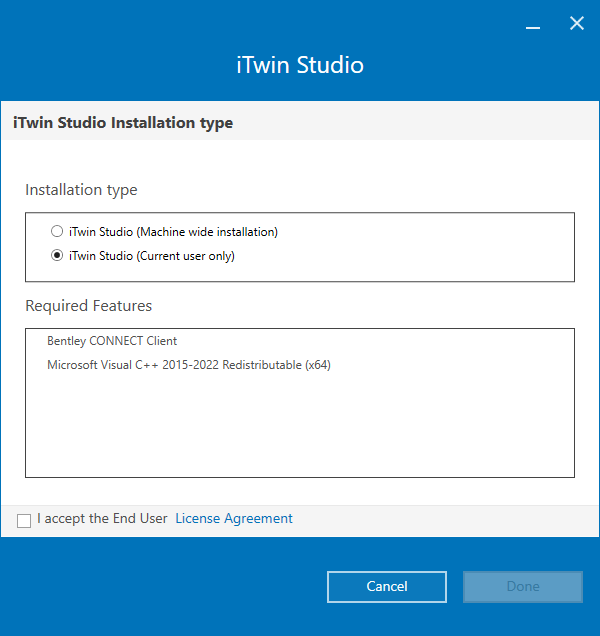Minimize the iTwin Studio installer window
600x636 pixels.
tap(533, 27)
